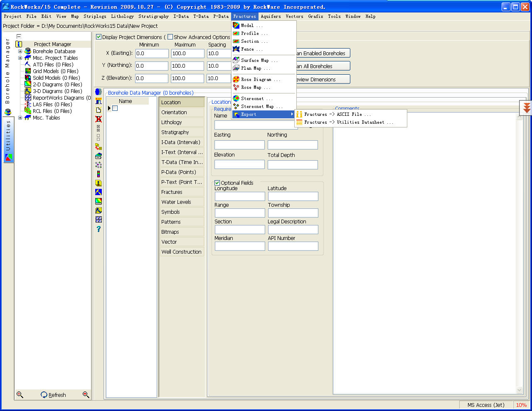Click the RCL Files tree icon
532x411 pixels.
pos(28,111)
